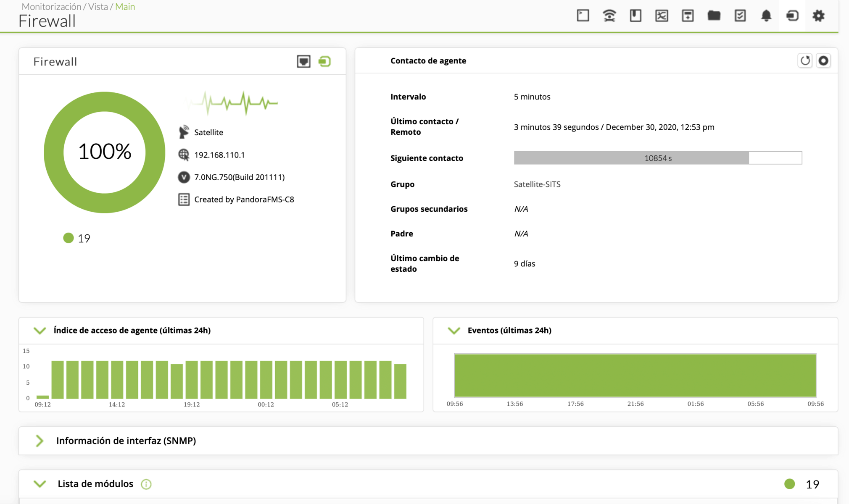
Task: Collapse the Lista de módulos section
Action: [x=40, y=484]
